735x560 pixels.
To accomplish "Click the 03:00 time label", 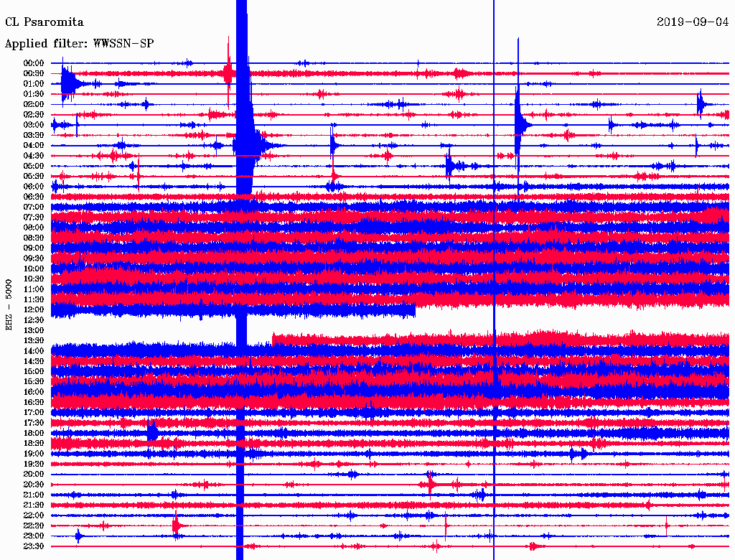I will point(34,125).
